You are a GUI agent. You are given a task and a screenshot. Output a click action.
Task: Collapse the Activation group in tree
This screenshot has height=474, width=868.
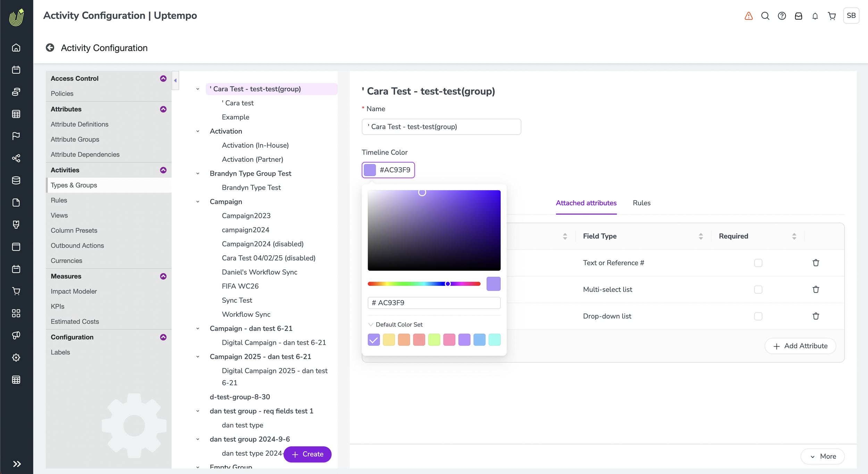click(198, 131)
